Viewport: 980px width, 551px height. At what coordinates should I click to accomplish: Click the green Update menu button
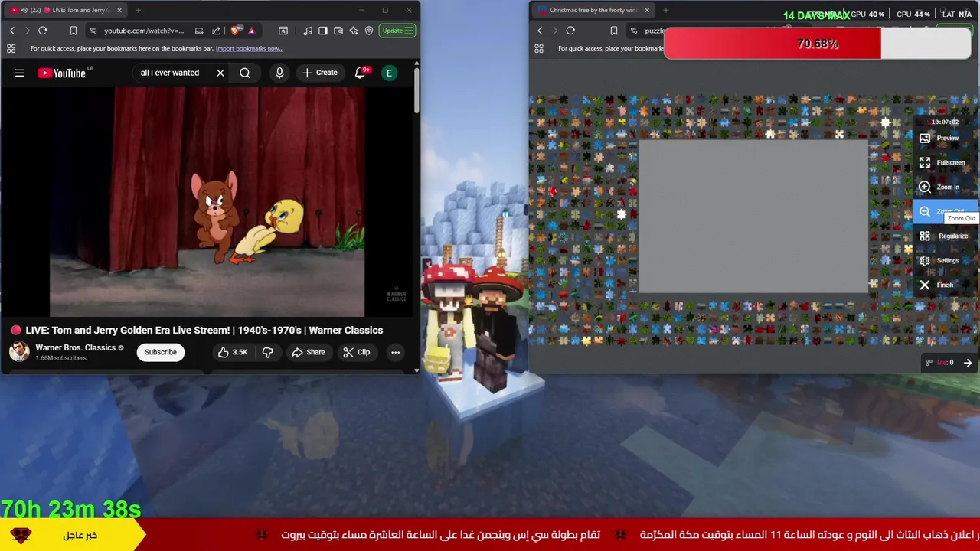click(x=398, y=31)
